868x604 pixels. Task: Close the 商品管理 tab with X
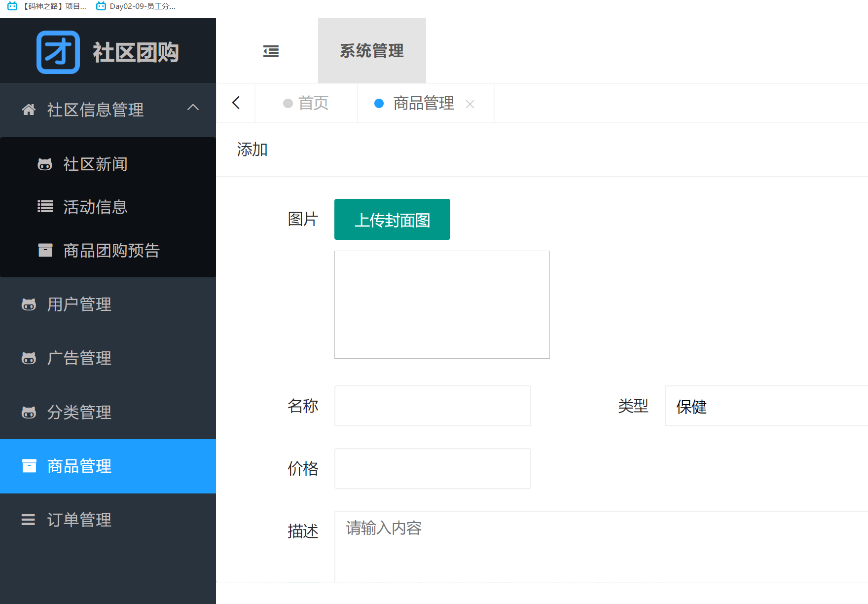click(470, 104)
